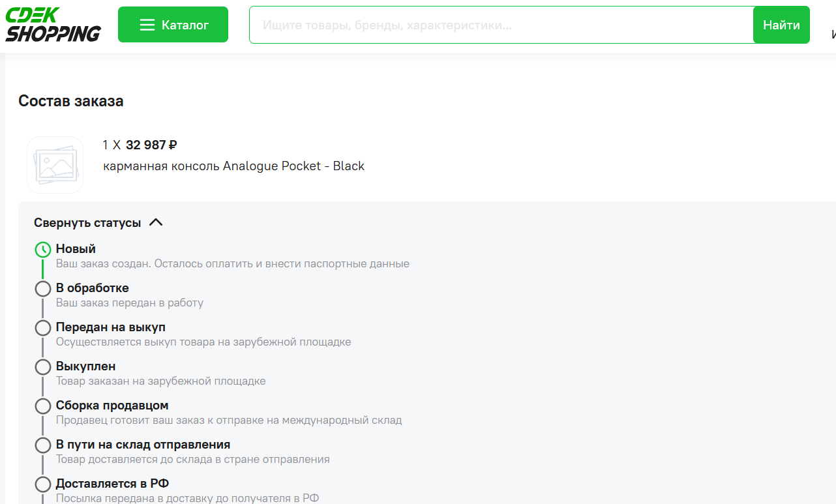Screen dimensions: 836x504
Task: Click the price 32 987 ₽
Action: (x=151, y=145)
